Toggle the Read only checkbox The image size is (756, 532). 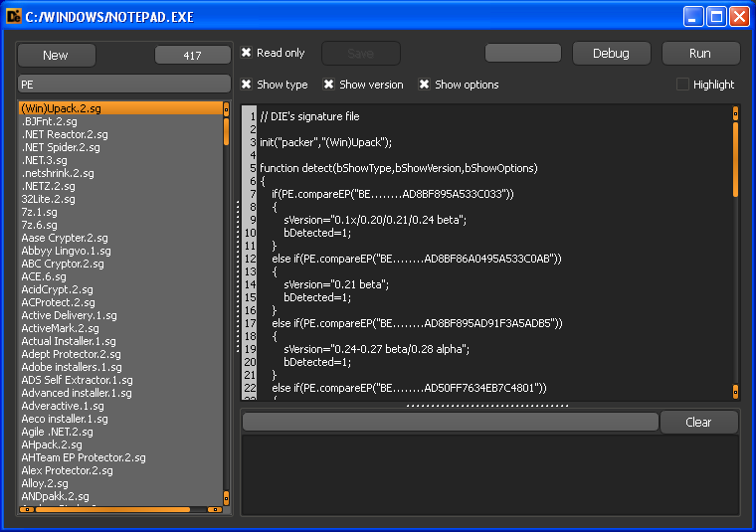click(247, 53)
